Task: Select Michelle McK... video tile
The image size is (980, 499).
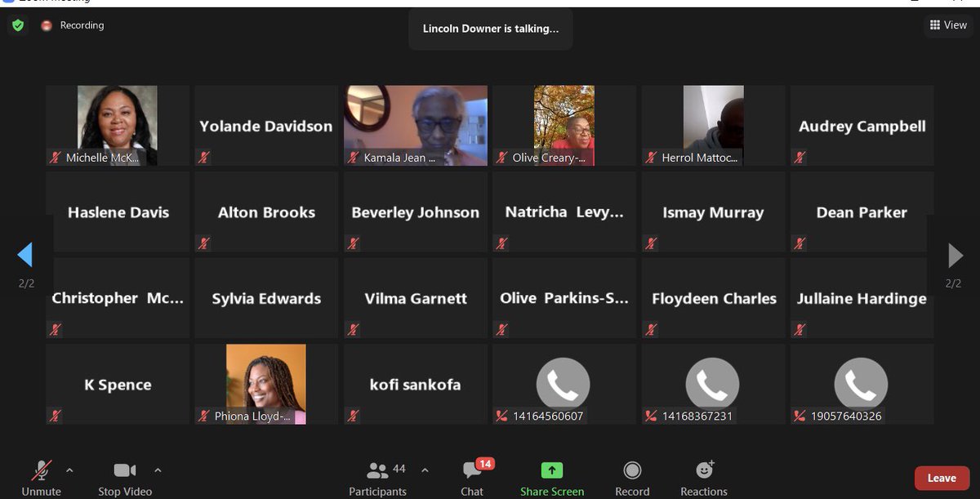Action: coord(117,126)
